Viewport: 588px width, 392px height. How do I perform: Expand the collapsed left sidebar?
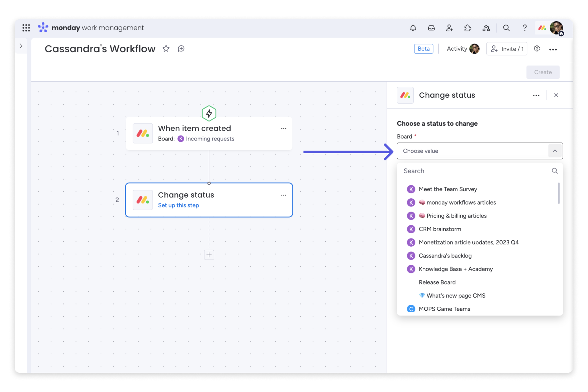click(21, 46)
